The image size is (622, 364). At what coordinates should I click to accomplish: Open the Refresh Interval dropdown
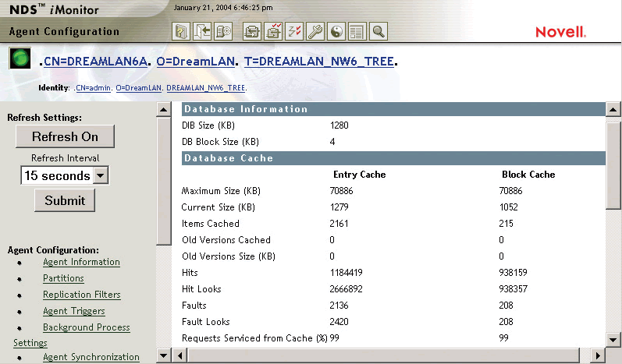pyautogui.click(x=65, y=175)
